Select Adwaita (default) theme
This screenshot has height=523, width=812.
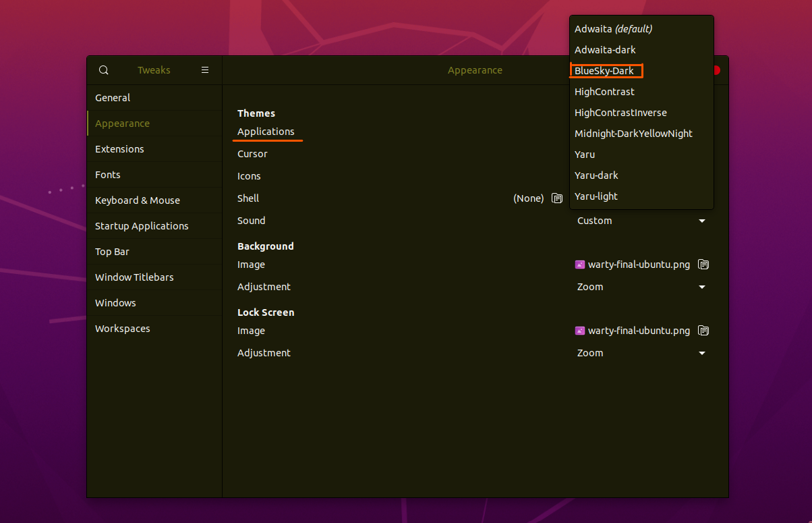point(641,29)
